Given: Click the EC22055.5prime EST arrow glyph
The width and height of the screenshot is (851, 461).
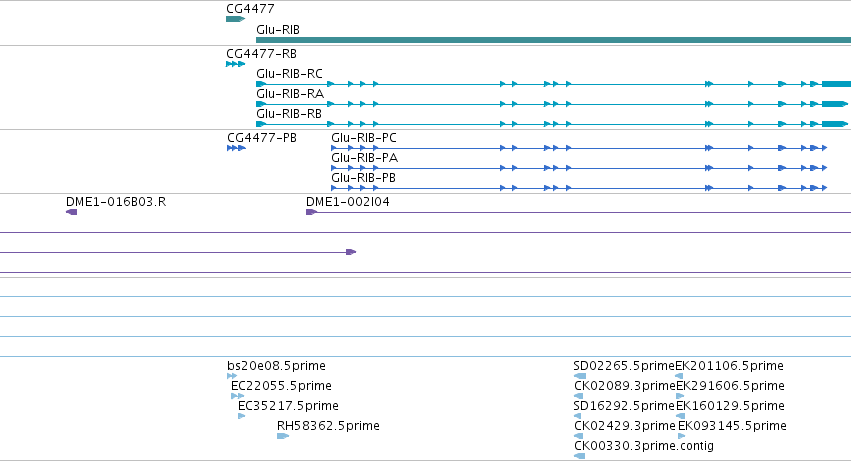Looking at the screenshot, I should [238, 396].
